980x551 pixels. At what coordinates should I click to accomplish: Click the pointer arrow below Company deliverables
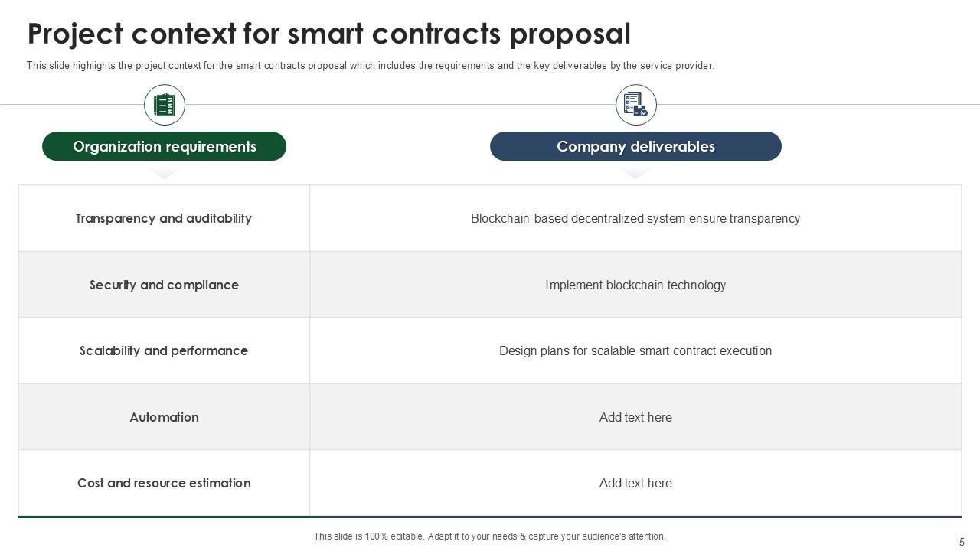pyautogui.click(x=635, y=174)
